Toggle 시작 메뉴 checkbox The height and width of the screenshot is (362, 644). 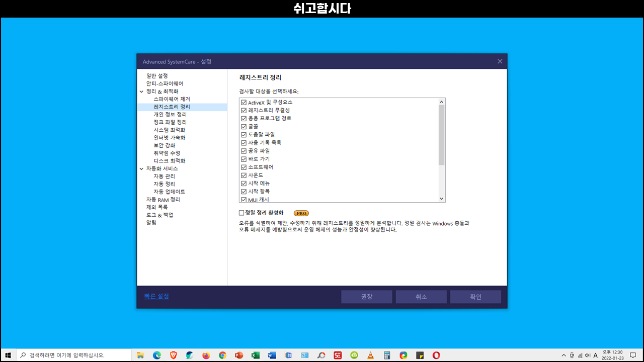[244, 183]
